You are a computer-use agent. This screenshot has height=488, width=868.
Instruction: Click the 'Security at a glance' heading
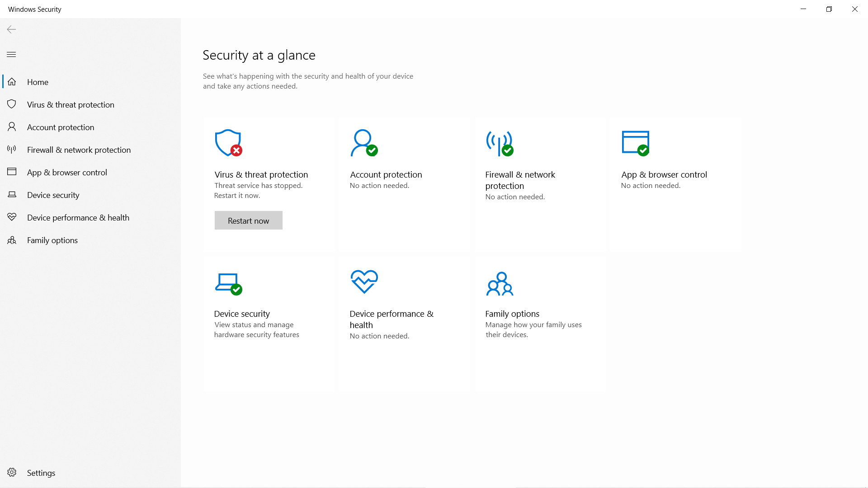coord(259,55)
